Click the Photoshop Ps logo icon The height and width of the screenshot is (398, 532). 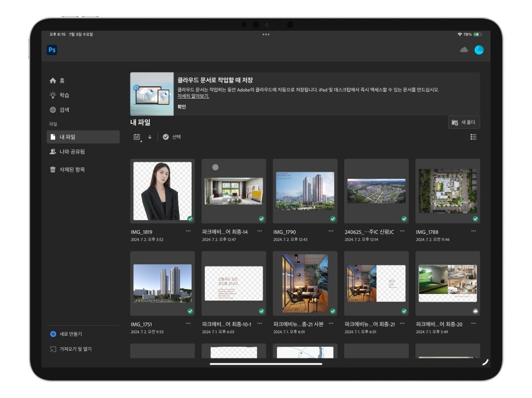(52, 50)
